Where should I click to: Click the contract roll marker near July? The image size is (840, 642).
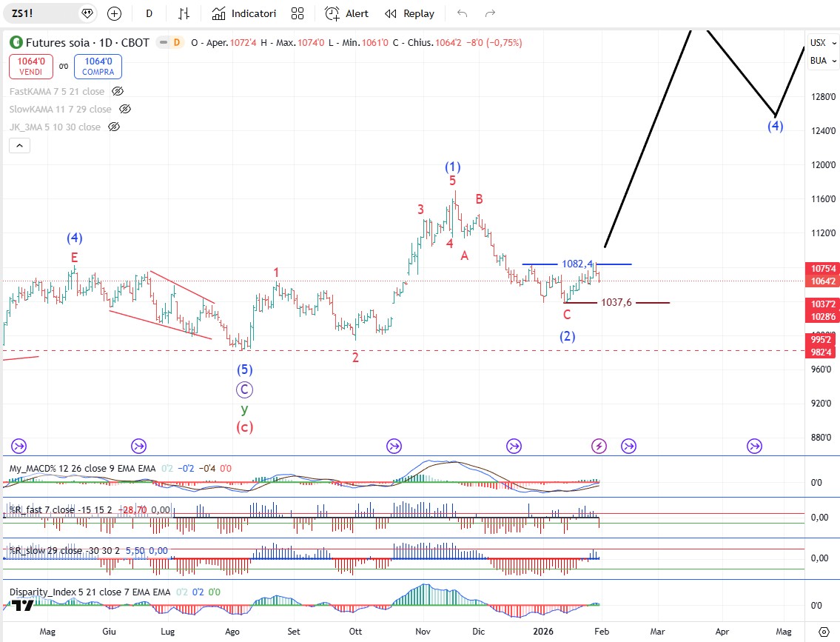(138, 446)
